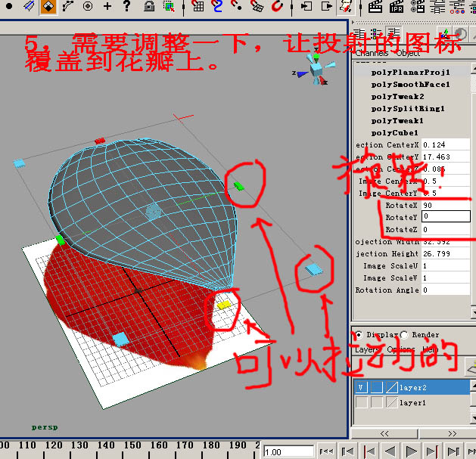
Task: Toggle the lock current selection padlock
Action: [x=149, y=6]
